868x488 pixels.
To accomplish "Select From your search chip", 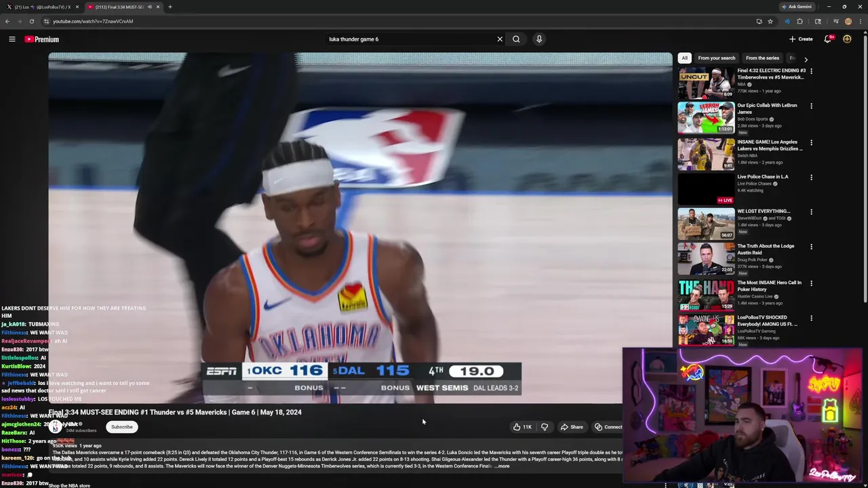I will click(x=716, y=58).
